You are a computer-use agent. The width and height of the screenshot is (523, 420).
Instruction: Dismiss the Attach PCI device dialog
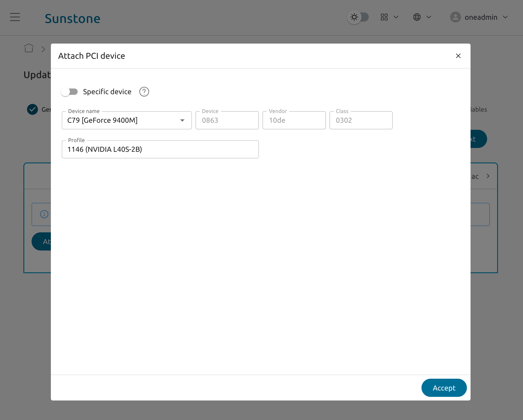(458, 56)
